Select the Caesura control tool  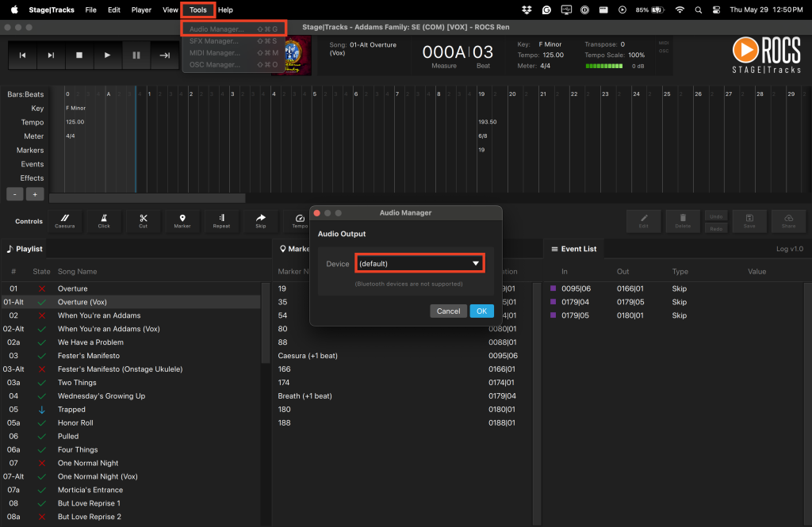tap(65, 221)
